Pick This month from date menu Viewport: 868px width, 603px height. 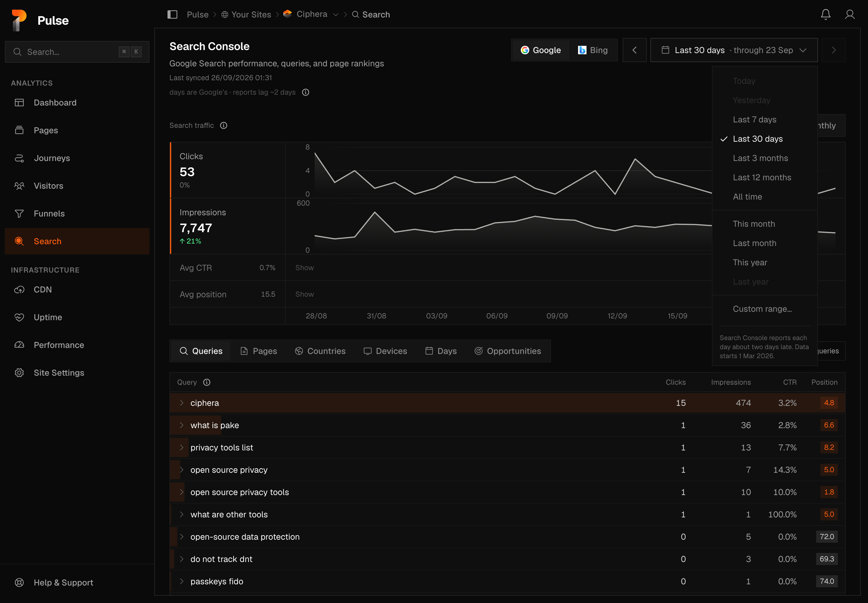coord(765,224)
